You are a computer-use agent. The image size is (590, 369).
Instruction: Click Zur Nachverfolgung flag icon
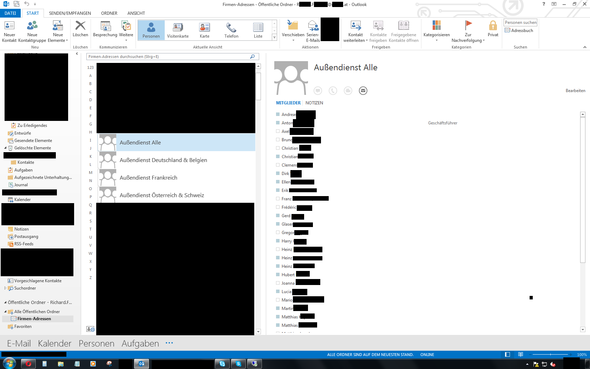tap(468, 25)
